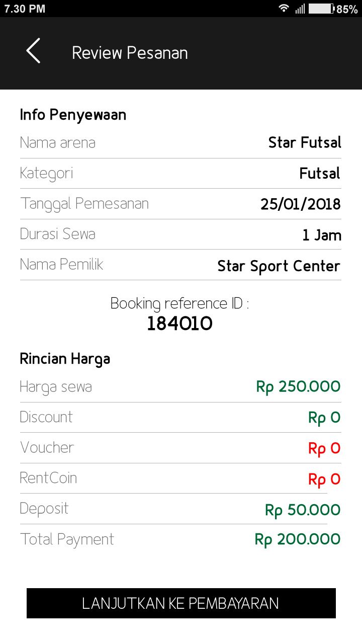
Task: Tap the Wi-Fi status icon
Action: [x=284, y=9]
